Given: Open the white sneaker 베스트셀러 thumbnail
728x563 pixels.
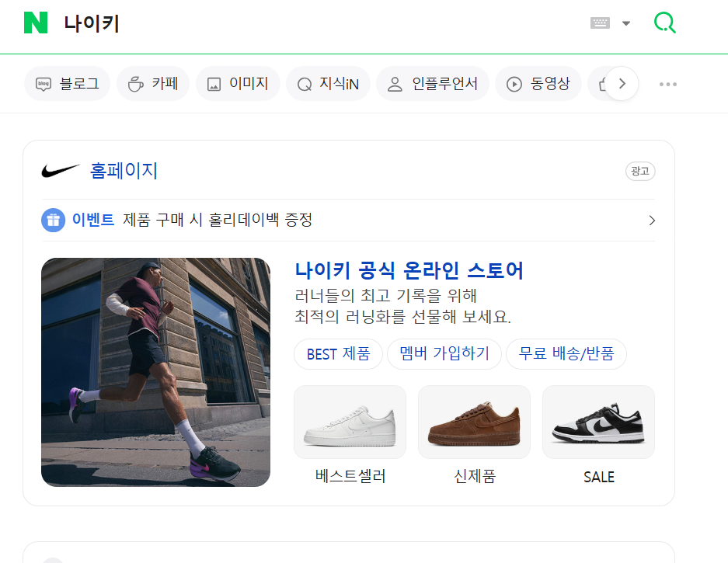Looking at the screenshot, I should pyautogui.click(x=350, y=422).
